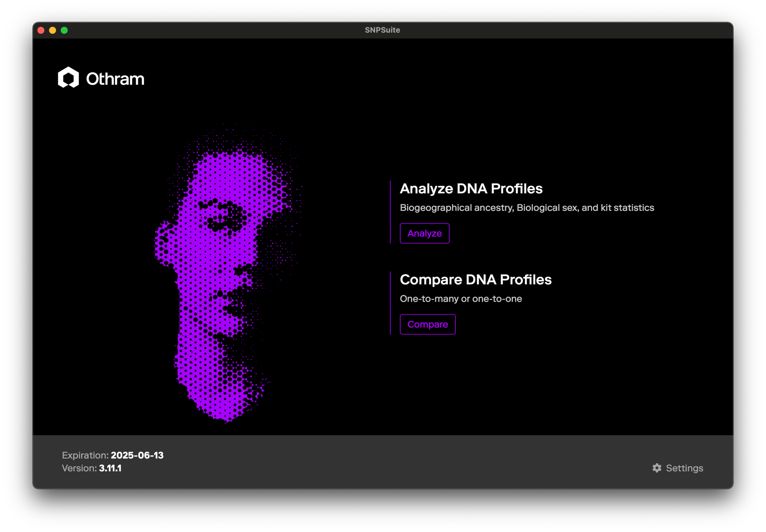Maximize the window using green button

coord(64,30)
